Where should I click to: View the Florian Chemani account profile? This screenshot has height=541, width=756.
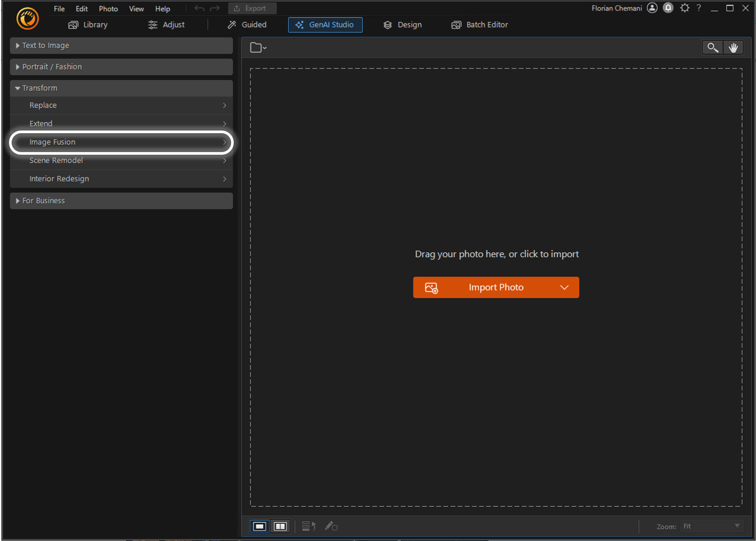click(652, 7)
